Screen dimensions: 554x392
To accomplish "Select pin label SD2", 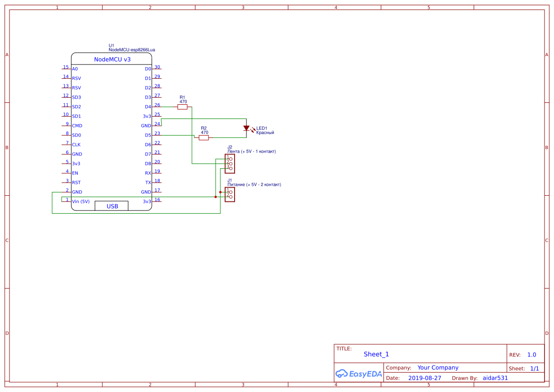I will click(x=76, y=107).
